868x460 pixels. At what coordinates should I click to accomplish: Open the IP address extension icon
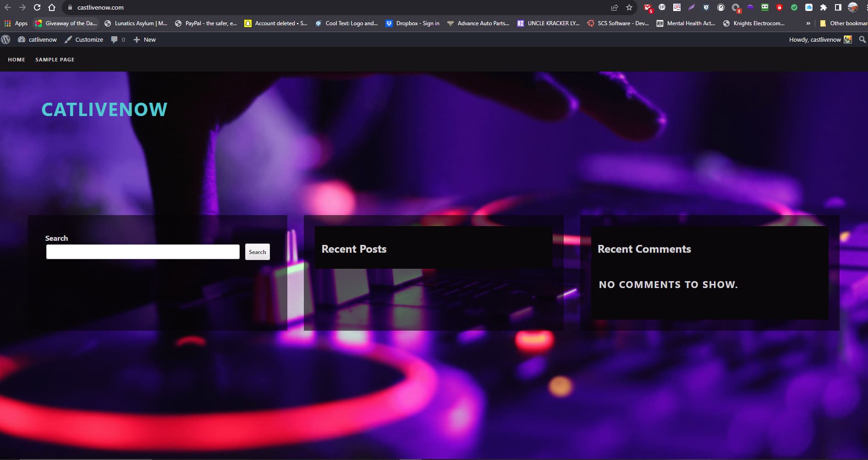(662, 7)
